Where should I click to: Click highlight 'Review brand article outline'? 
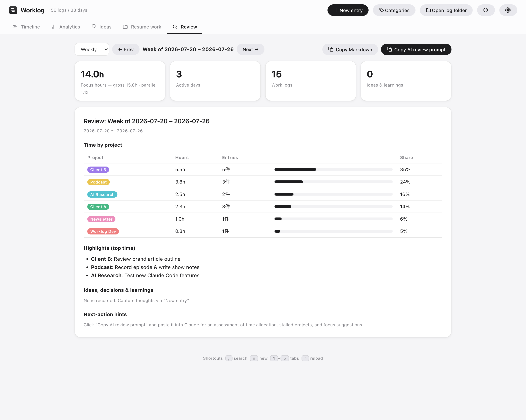click(x=147, y=259)
